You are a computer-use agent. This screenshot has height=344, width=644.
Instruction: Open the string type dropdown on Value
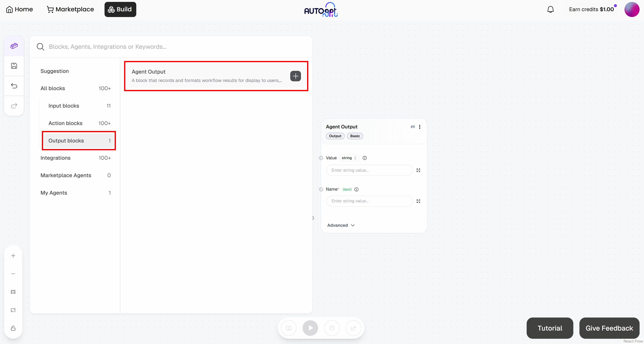349,158
